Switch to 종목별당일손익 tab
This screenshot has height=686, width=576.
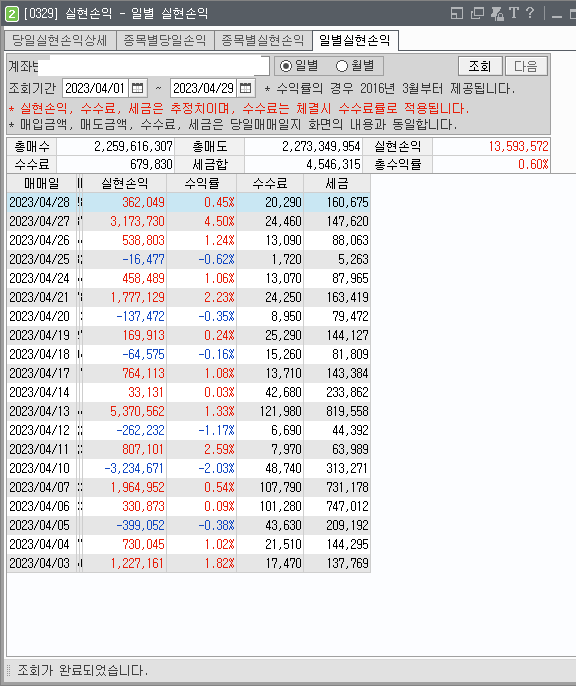click(x=165, y=41)
